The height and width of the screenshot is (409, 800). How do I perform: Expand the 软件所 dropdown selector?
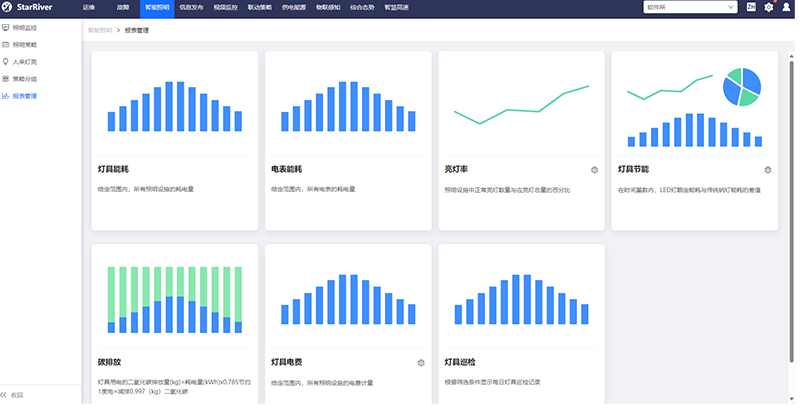(689, 7)
